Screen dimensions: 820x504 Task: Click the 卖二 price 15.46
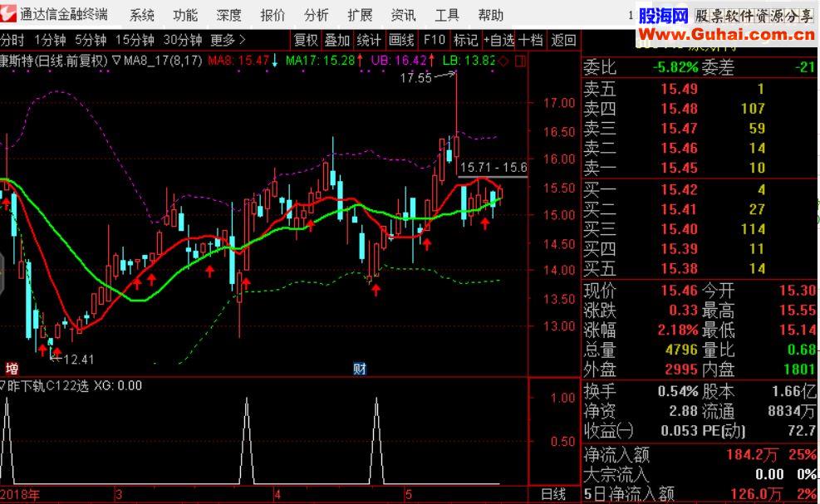pos(679,149)
